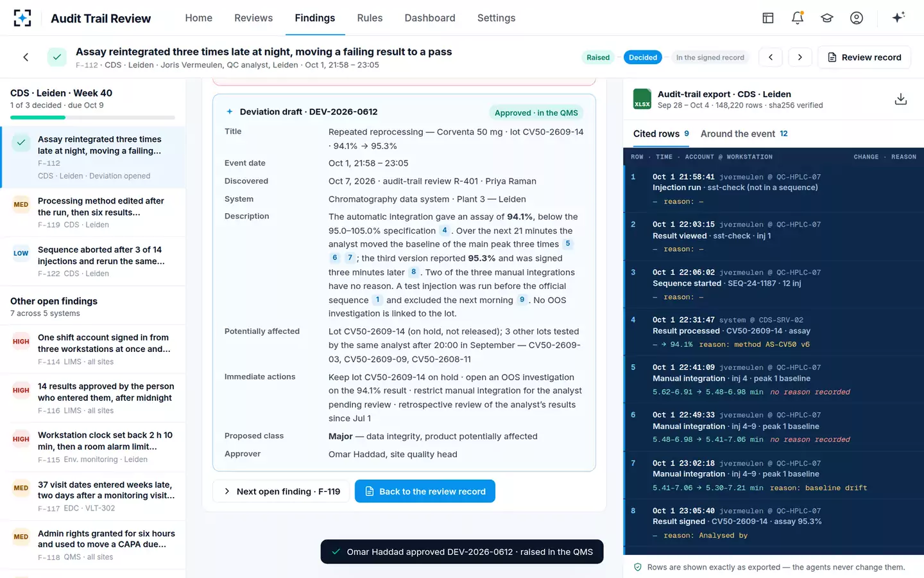This screenshot has width=924, height=578.
Task: Open the Home tab
Action: point(199,18)
